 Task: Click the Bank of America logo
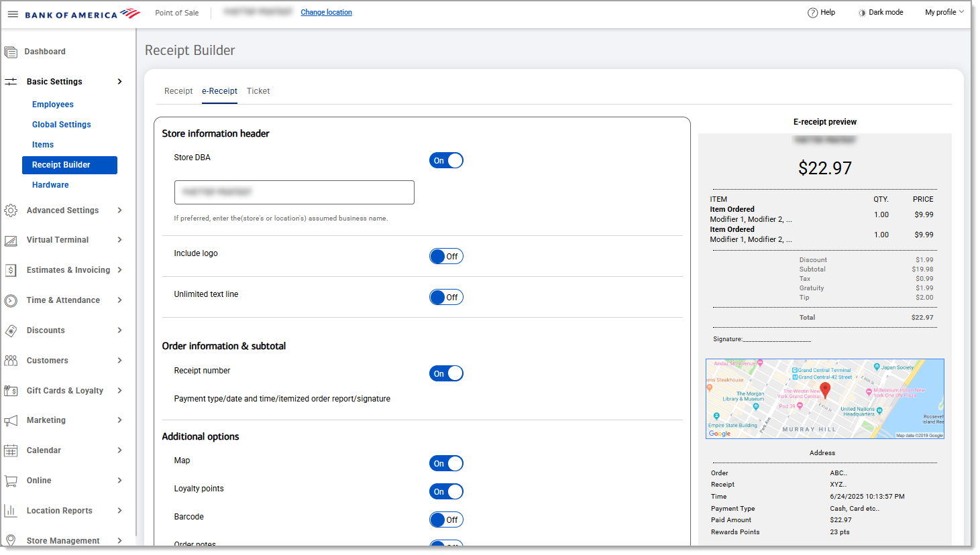click(83, 13)
